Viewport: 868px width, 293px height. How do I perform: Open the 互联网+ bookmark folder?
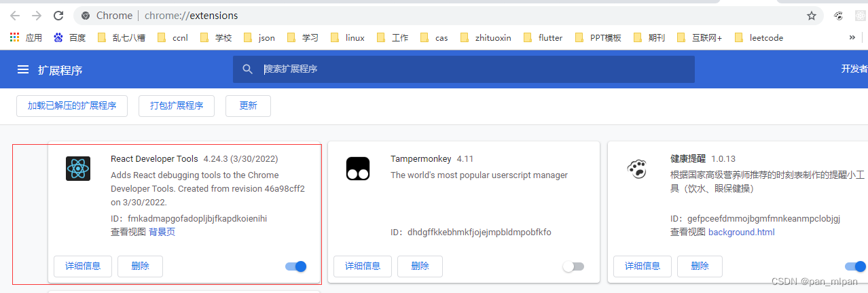tap(699, 37)
